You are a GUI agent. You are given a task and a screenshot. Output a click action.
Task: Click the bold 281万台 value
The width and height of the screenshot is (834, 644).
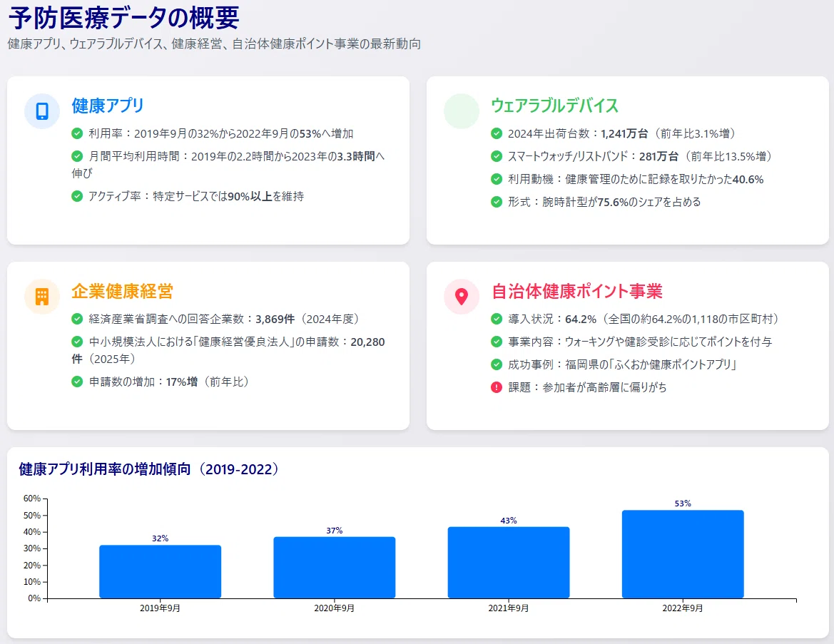[x=659, y=156]
